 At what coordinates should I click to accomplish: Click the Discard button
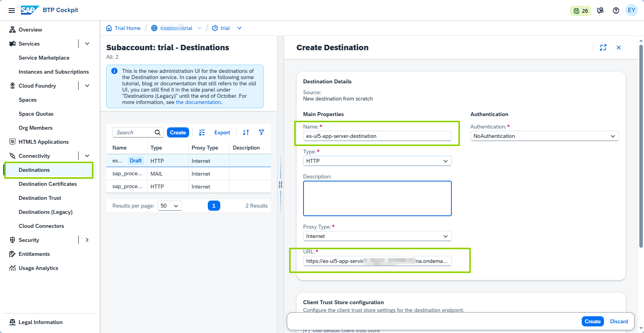coord(619,321)
